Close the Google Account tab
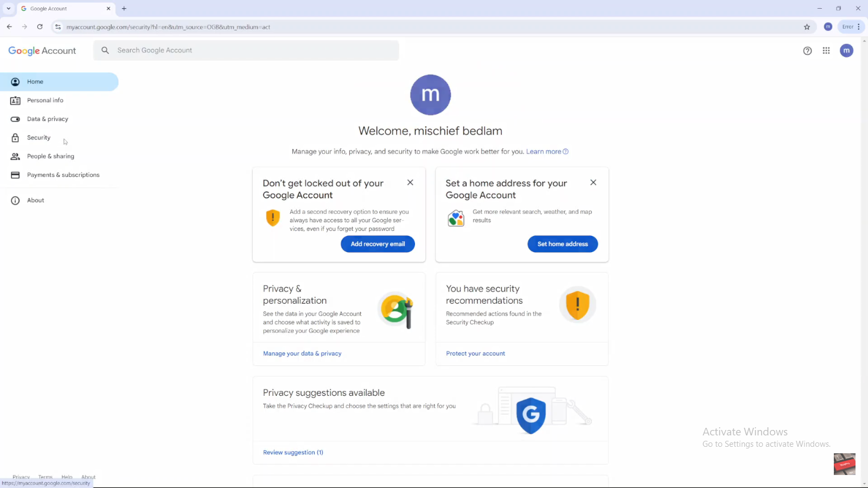Image resolution: width=868 pixels, height=488 pixels. click(x=108, y=9)
